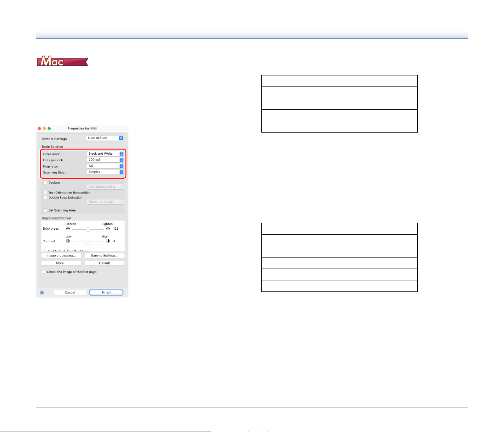Tick 'Check the image of the first page'
The image size is (504, 432).
point(44,272)
